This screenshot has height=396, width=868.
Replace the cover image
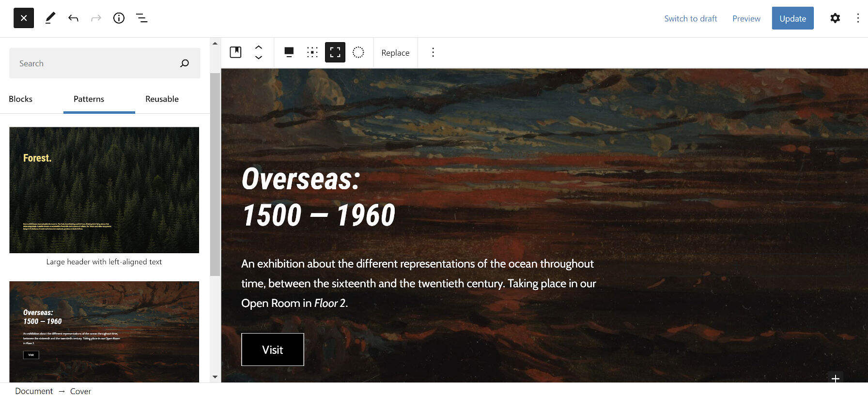(395, 53)
